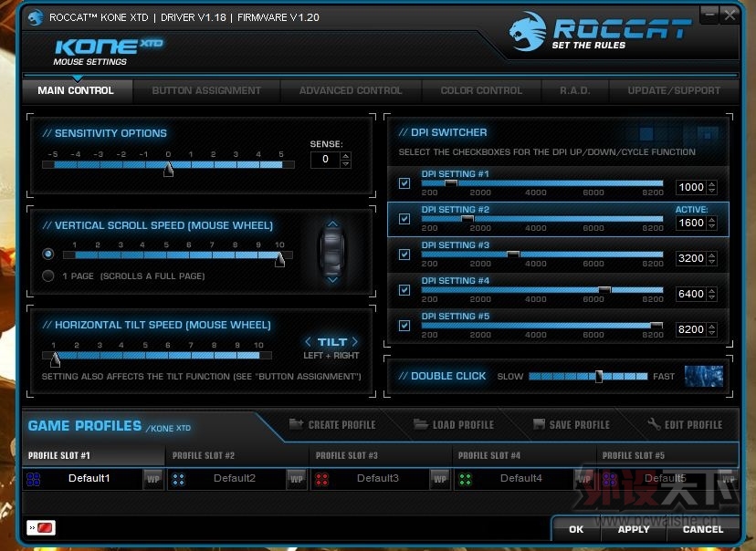Viewport: 756px width, 551px height.
Task: Click the DPI Setting #3 slider handle
Action: (513, 255)
